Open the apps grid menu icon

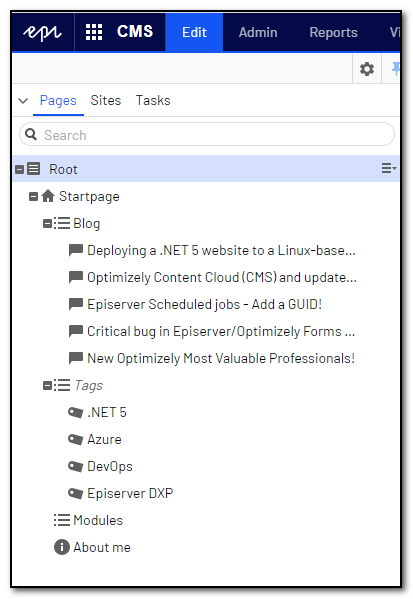(x=94, y=32)
